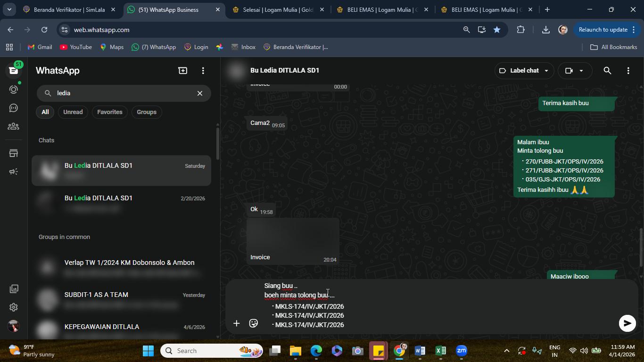Open WhatsApp settings gear icon
This screenshot has height=362, width=644.
(x=14, y=307)
